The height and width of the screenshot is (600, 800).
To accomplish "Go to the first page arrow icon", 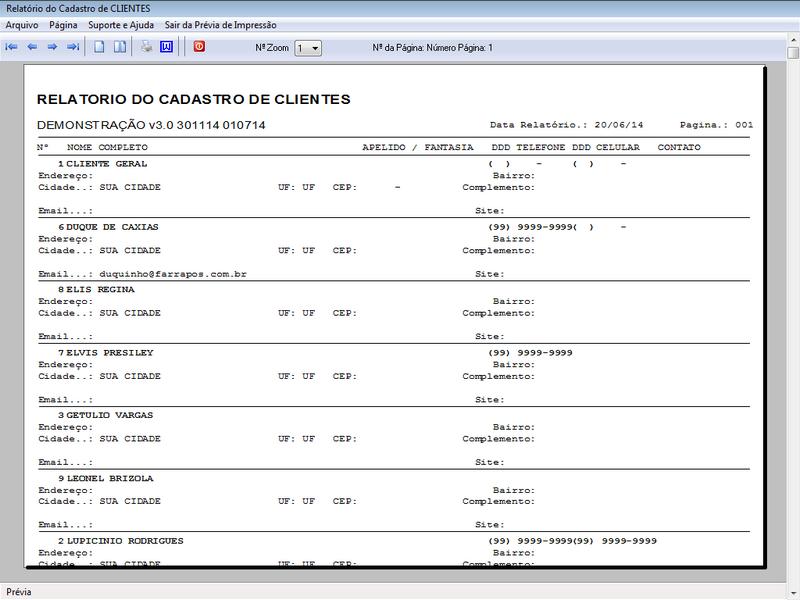I will (11, 47).
